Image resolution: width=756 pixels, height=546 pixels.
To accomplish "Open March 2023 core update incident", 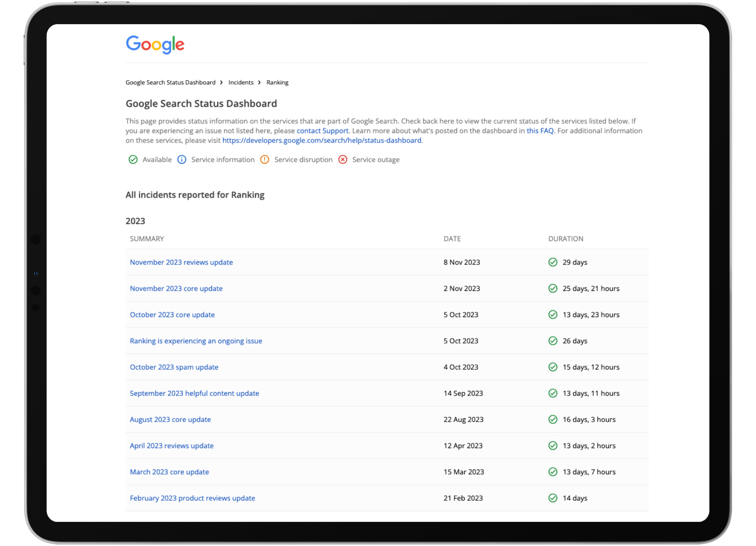I will pos(169,472).
